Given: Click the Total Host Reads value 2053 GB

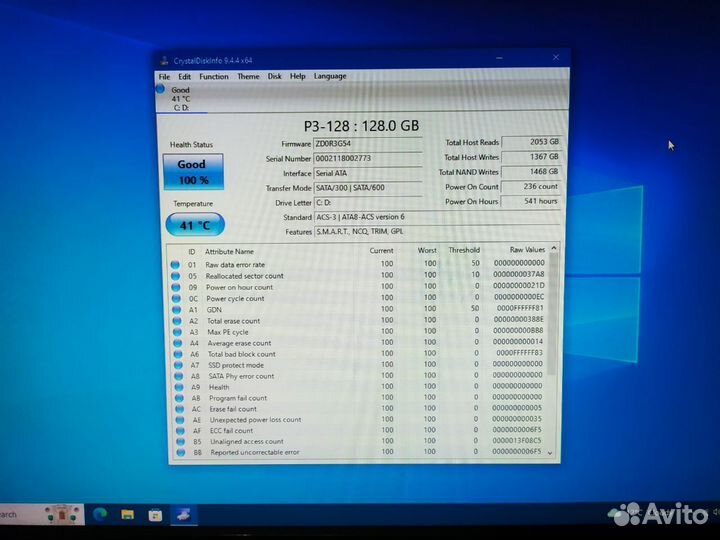Looking at the screenshot, I should [x=531, y=142].
